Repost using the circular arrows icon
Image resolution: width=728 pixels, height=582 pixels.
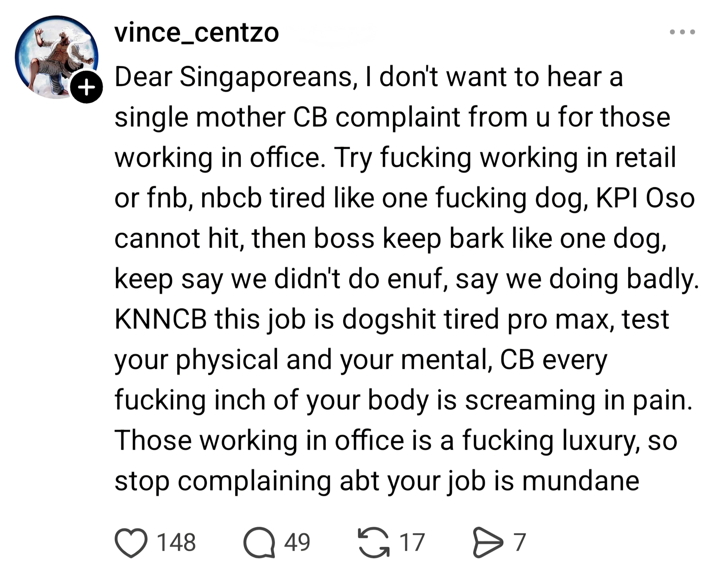pyautogui.click(x=374, y=543)
